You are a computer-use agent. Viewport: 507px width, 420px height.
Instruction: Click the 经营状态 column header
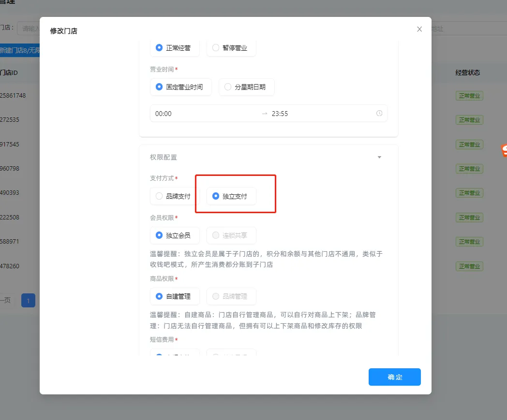click(x=467, y=72)
